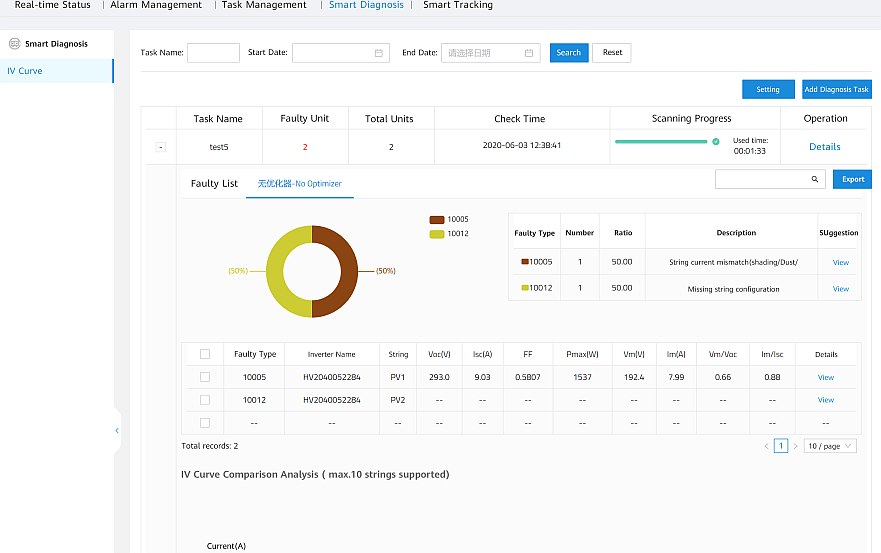
Task: Switch to the Faulty List tab
Action: pyautogui.click(x=214, y=184)
